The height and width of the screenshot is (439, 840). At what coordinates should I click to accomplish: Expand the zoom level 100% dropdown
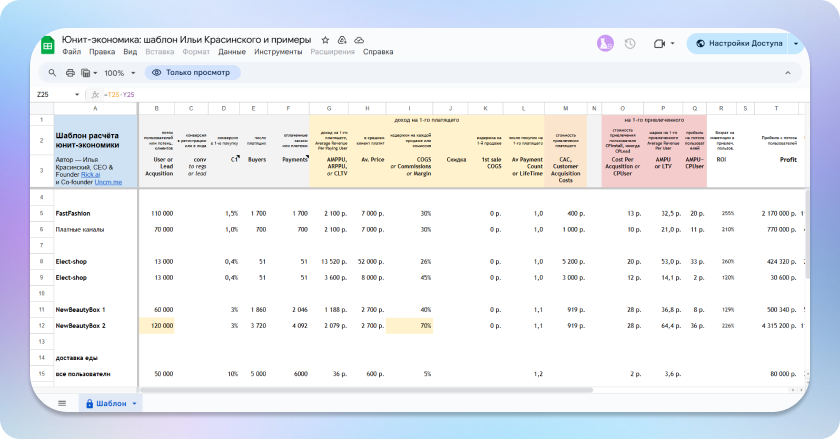pyautogui.click(x=122, y=73)
